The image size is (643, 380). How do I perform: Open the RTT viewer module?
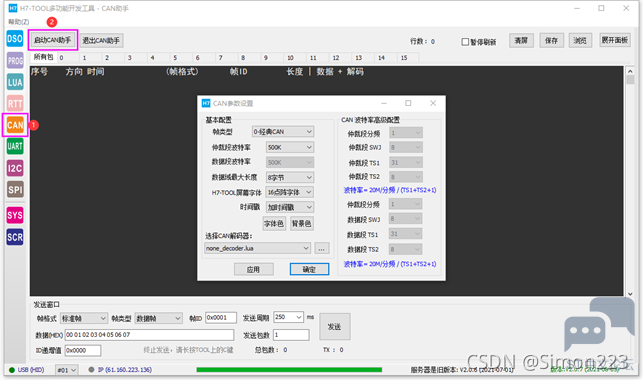(15, 104)
